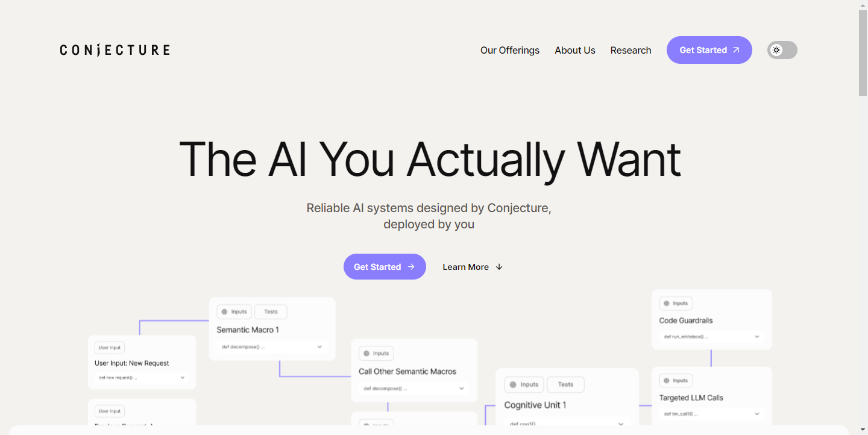
Task: Click Get Started below the subtitle
Action: [x=385, y=266]
